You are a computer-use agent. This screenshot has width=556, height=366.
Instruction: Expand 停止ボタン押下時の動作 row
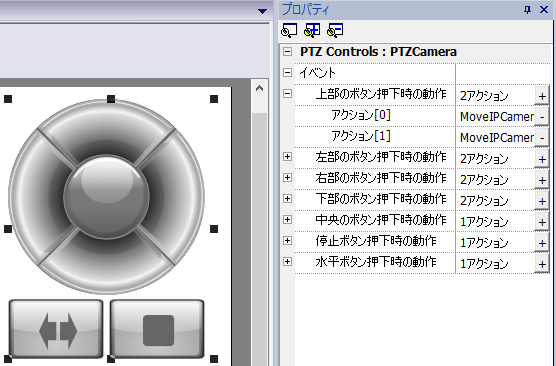[x=288, y=240]
